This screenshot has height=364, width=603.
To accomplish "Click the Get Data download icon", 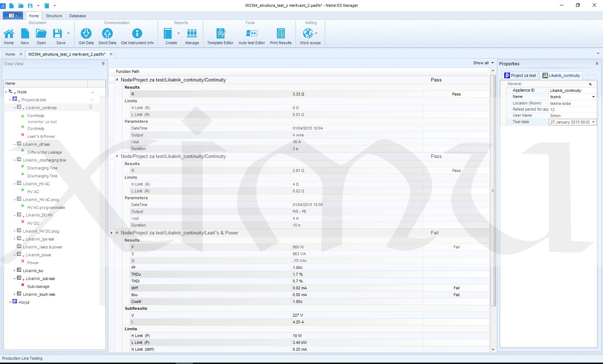I will click(x=86, y=34).
